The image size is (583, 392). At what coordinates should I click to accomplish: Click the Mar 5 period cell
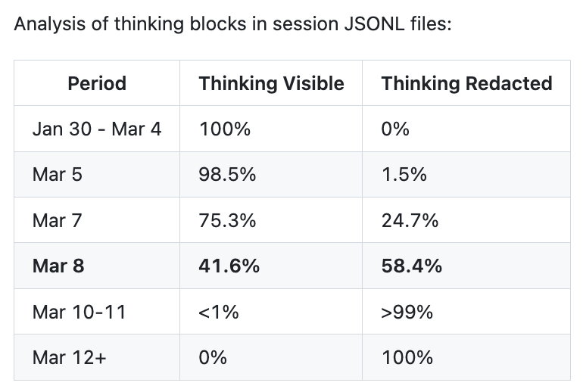tap(58, 175)
